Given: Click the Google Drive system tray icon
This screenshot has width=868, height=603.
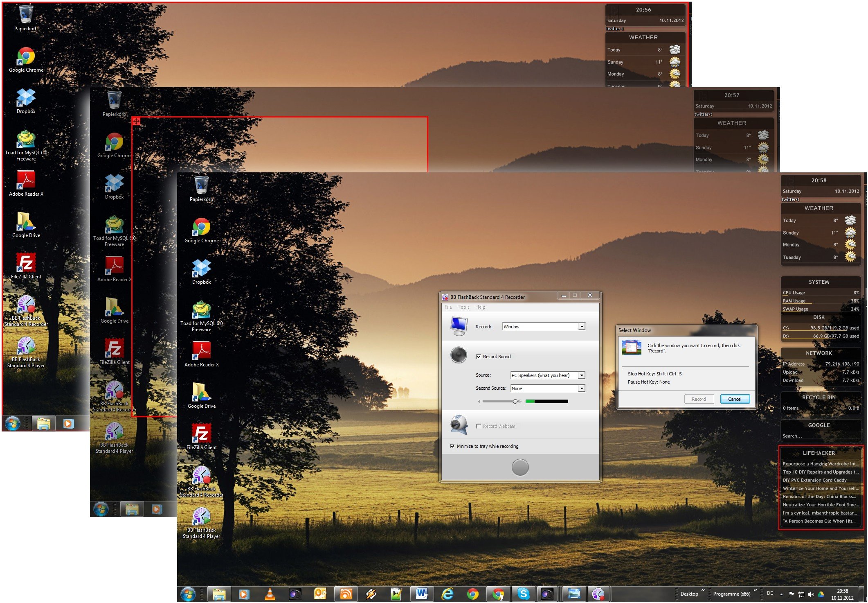Looking at the screenshot, I should pyautogui.click(x=821, y=594).
